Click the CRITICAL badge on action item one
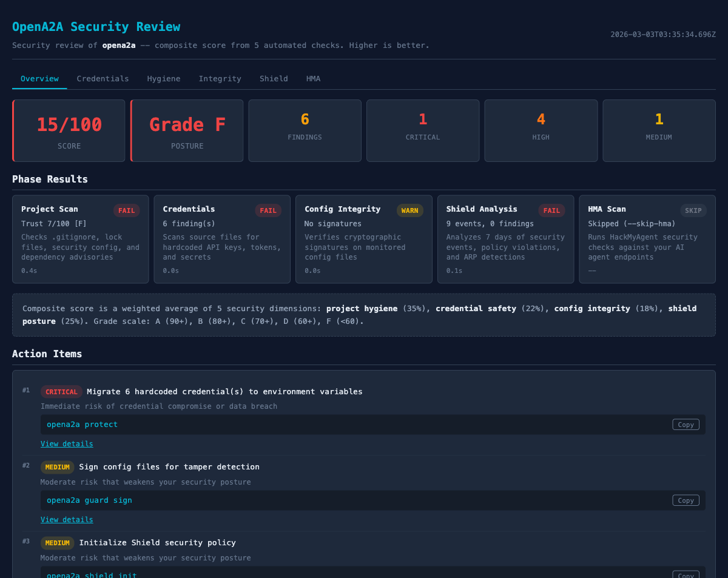 pos(61,391)
